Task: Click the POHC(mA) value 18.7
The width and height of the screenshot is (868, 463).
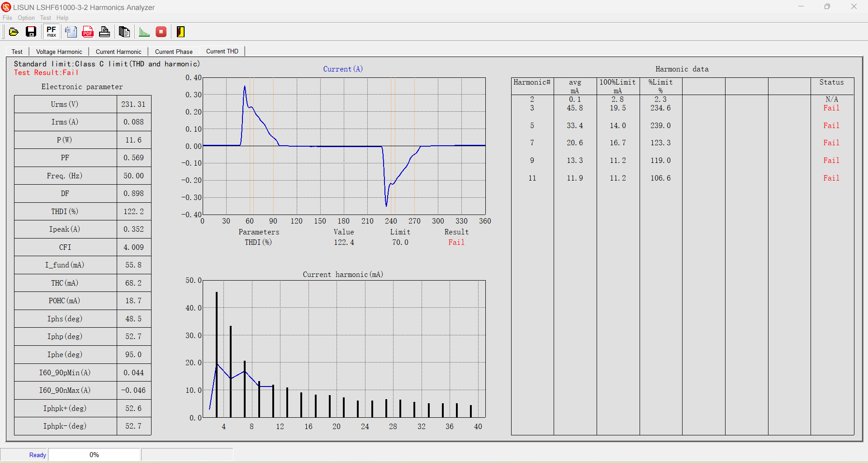Action: (x=133, y=301)
